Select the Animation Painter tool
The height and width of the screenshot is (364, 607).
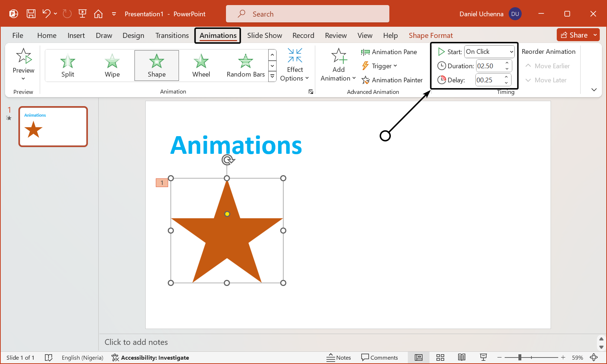393,80
